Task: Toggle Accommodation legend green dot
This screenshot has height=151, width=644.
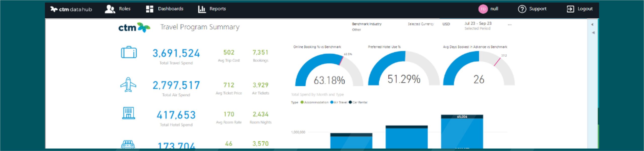Action: 302,102
